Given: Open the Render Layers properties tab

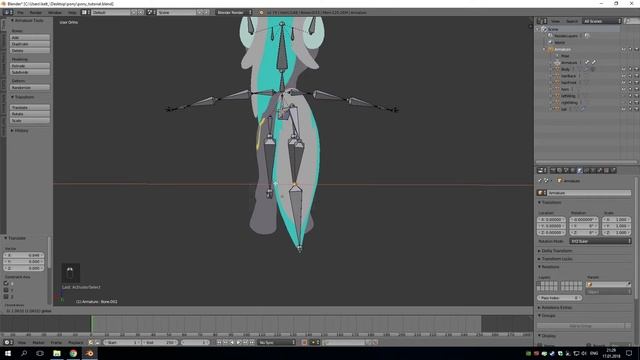Looking at the screenshot, I should pos(560,170).
